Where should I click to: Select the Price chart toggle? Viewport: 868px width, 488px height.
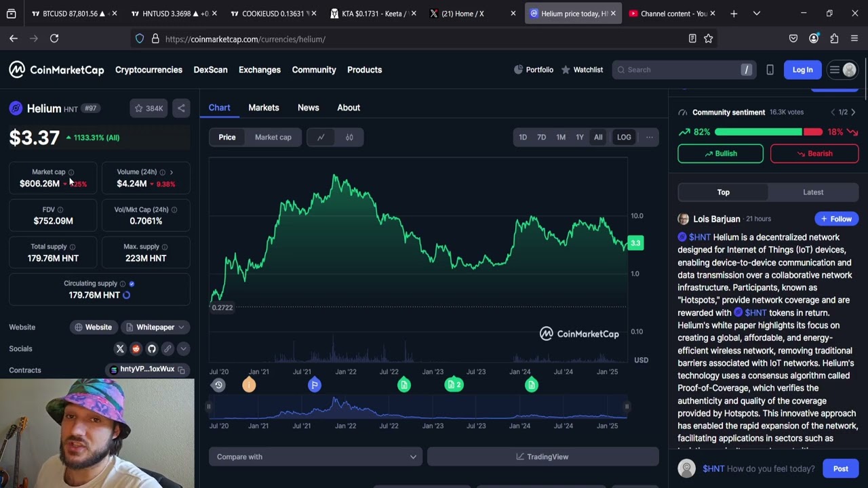pyautogui.click(x=227, y=138)
